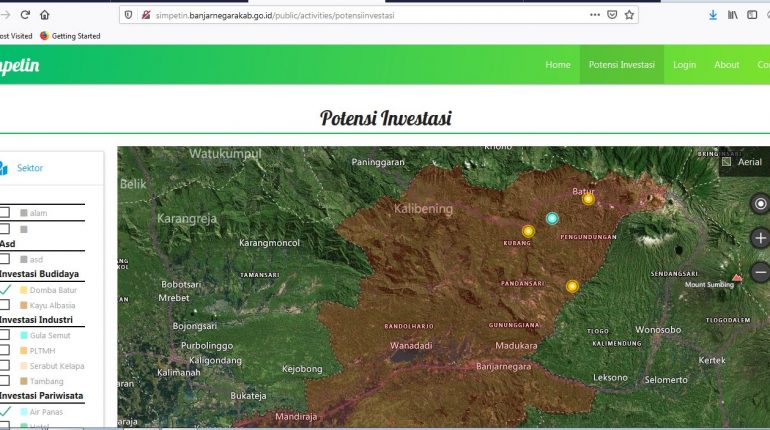The height and width of the screenshot is (430, 770).
Task: Click the cyan Air Panas map marker
Action: tap(551, 218)
